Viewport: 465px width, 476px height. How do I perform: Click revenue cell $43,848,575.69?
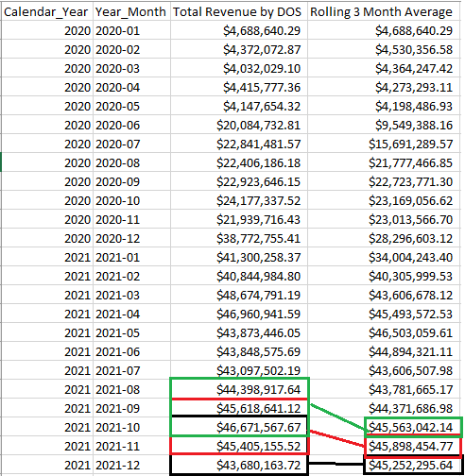point(239,351)
